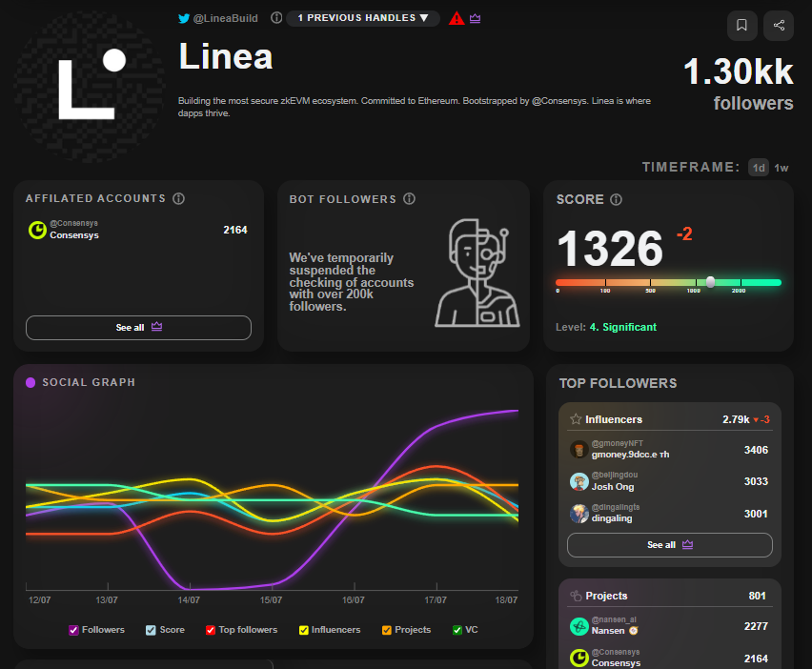Screen dimensions: 812x669
Task: Open the @LineaBuild Twitter handle link
Action: (225, 19)
